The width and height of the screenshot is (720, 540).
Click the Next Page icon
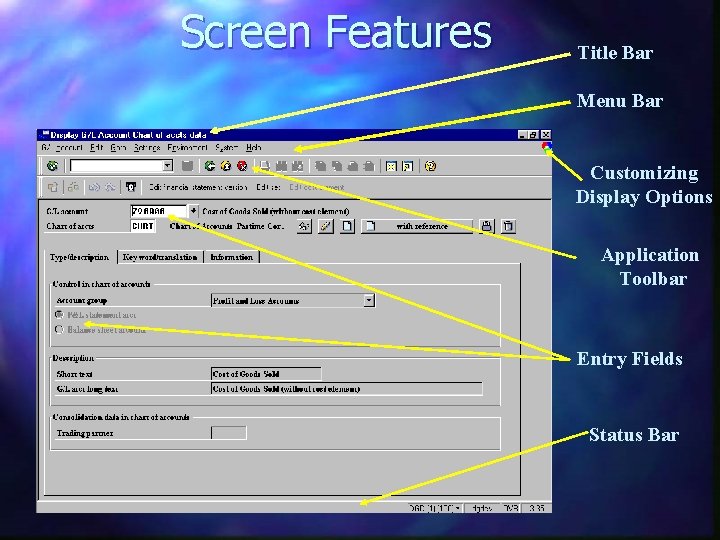[353, 166]
